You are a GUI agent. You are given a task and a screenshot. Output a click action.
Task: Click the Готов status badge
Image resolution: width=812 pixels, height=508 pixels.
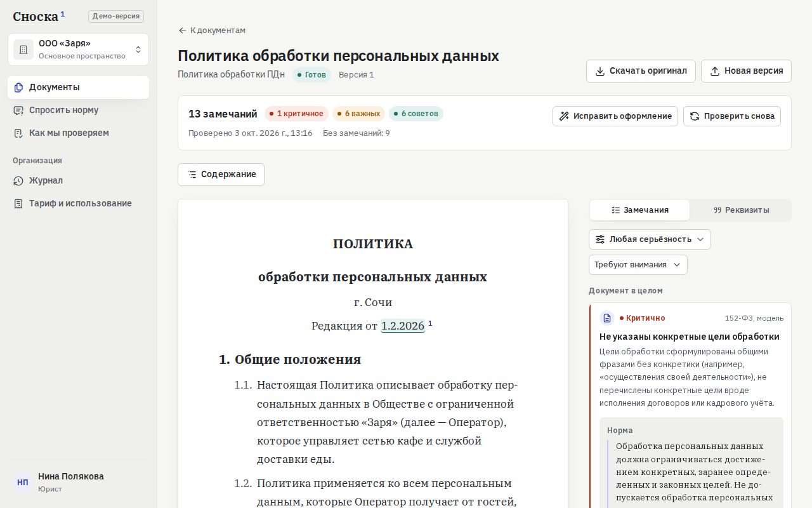(311, 75)
